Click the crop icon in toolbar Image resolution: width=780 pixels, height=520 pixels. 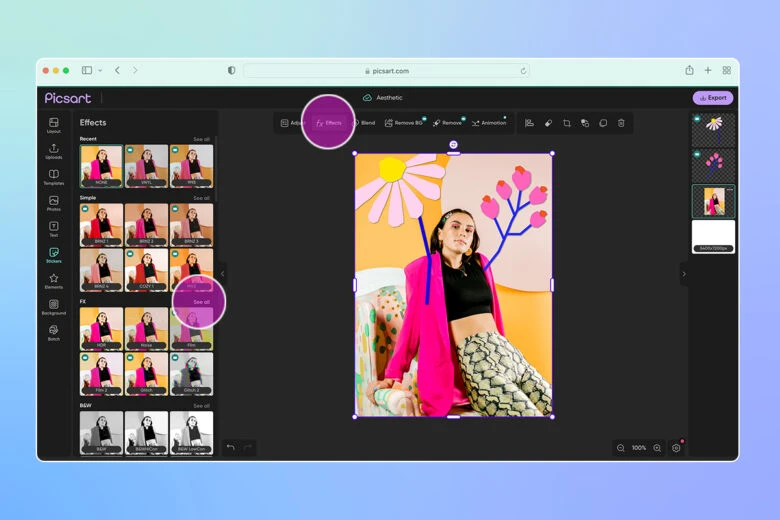[566, 123]
